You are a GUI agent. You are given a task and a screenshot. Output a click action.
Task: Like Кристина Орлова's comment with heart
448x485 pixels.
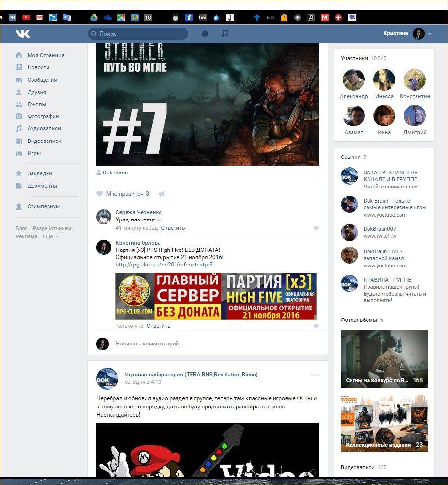pyautogui.click(x=316, y=326)
